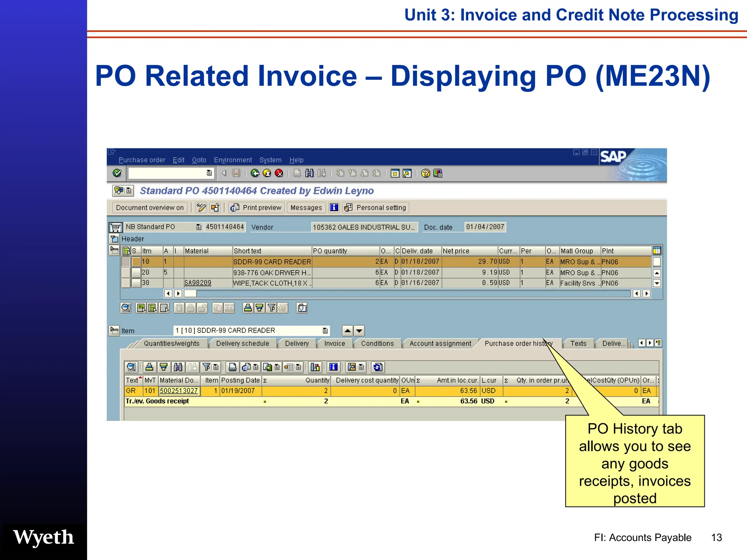Select row selector for item 30 WIPE,TACK CLOTH

click(x=125, y=283)
